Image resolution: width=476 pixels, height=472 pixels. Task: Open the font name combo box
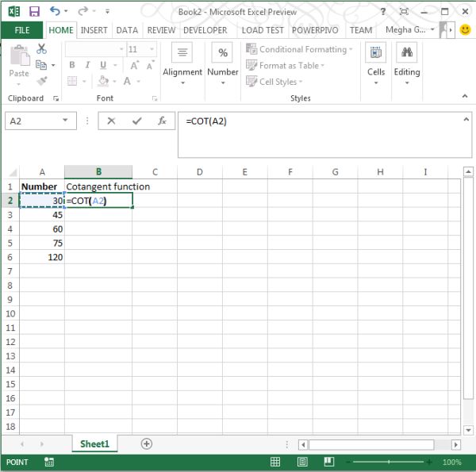95,49
